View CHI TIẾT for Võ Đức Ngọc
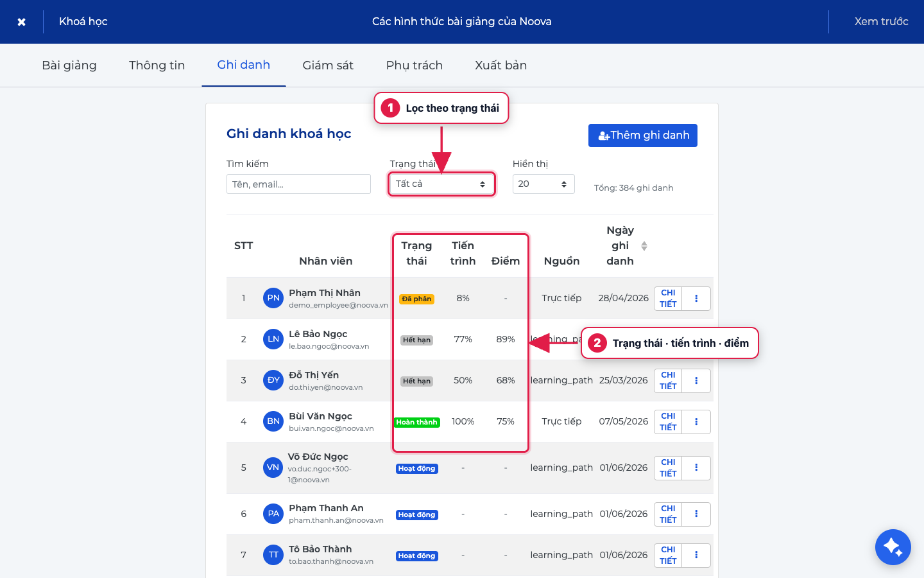Viewport: 924px width, 578px height. pos(668,468)
